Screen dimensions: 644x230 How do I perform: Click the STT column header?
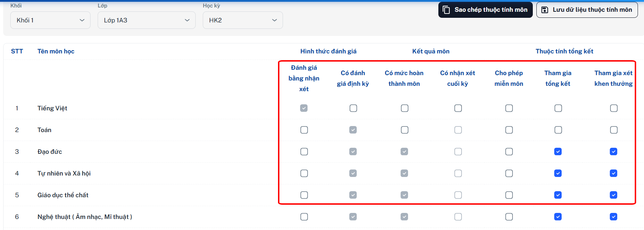[x=17, y=51]
